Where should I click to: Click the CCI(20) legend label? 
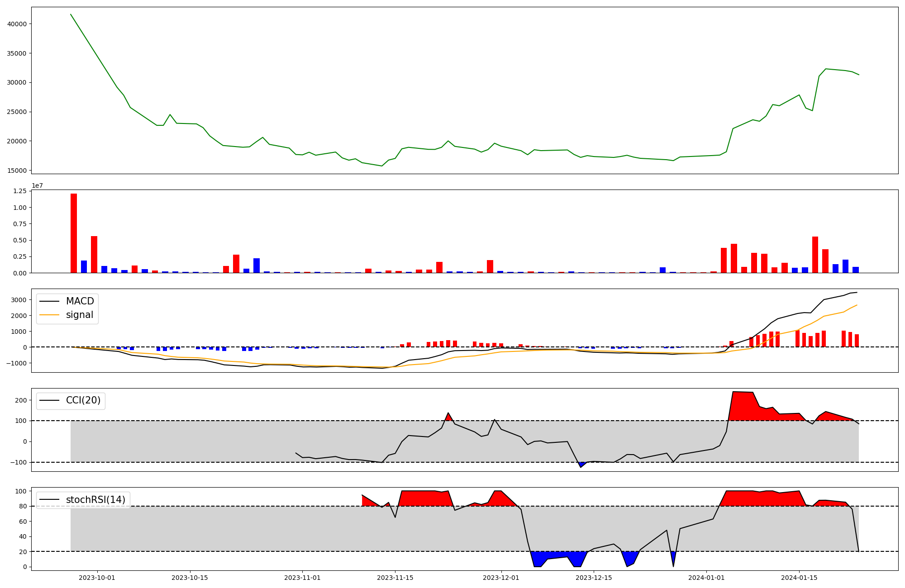click(x=83, y=400)
